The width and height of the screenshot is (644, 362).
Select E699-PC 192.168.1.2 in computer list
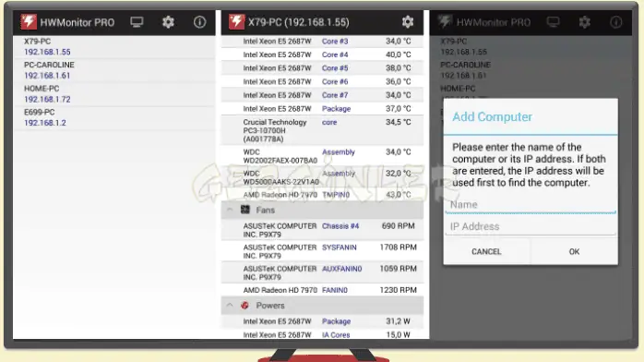(x=114, y=117)
